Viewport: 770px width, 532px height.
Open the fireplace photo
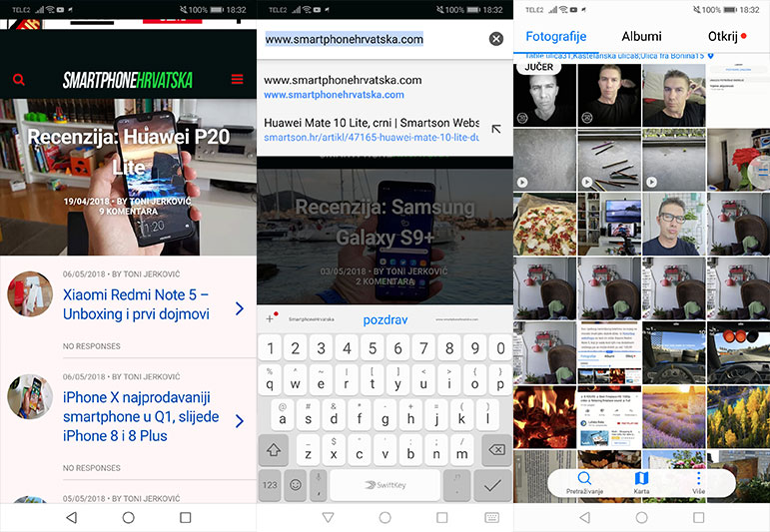pyautogui.click(x=544, y=417)
